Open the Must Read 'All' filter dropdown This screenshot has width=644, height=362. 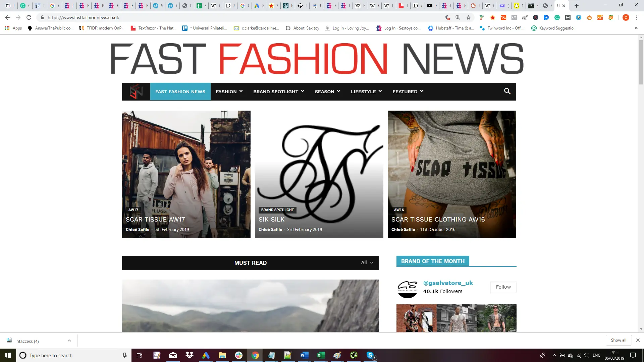coord(367,262)
